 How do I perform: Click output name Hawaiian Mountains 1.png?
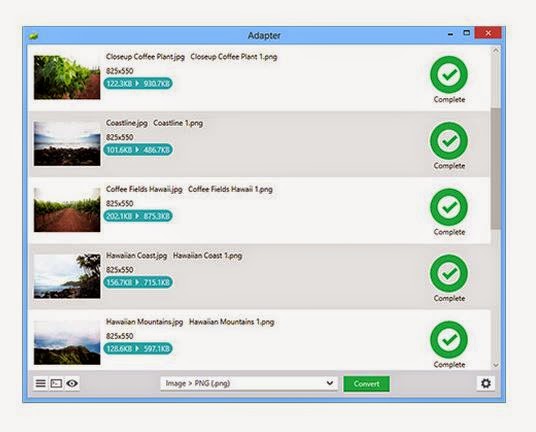coord(231,322)
